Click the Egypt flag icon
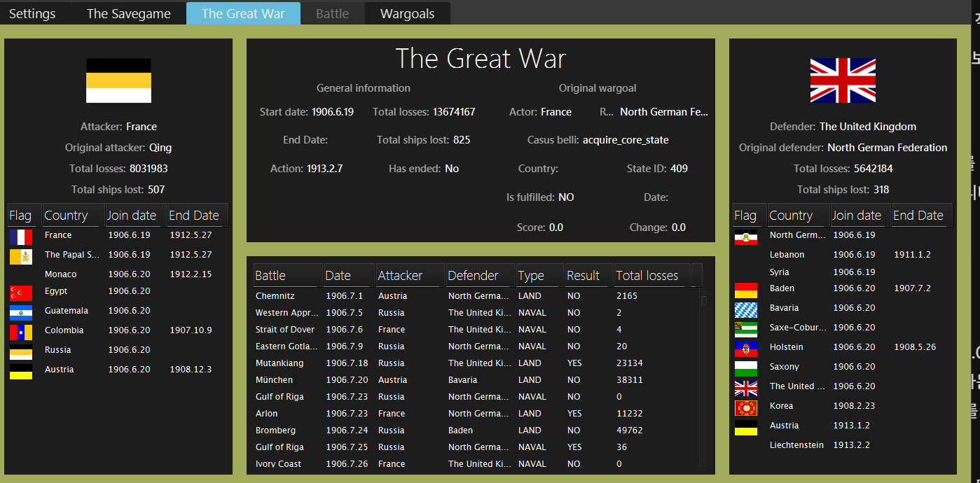The image size is (980, 483). pyautogui.click(x=21, y=293)
